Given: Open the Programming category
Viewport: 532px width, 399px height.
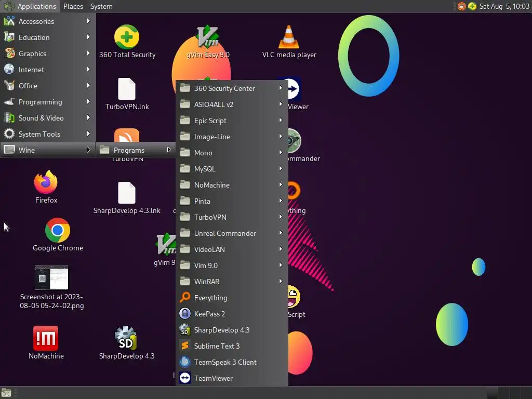Looking at the screenshot, I should coord(48,102).
